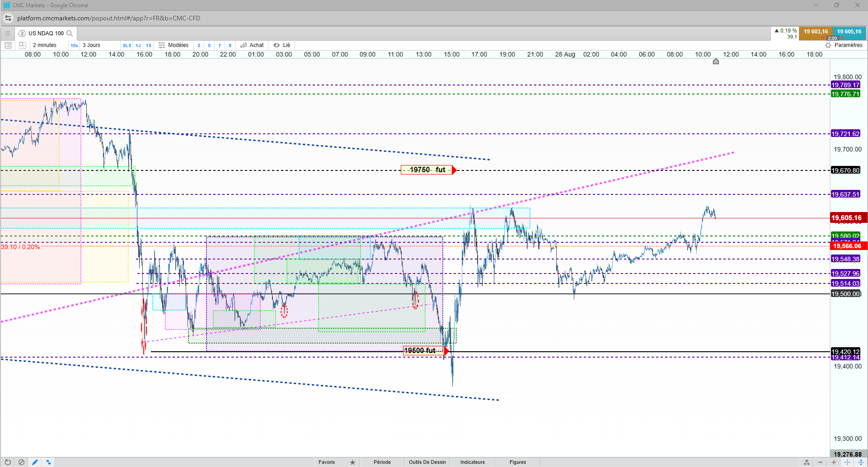The width and height of the screenshot is (868, 467).
Task: Click the refresh arrow icon in the bottom bar
Action: [8, 462]
